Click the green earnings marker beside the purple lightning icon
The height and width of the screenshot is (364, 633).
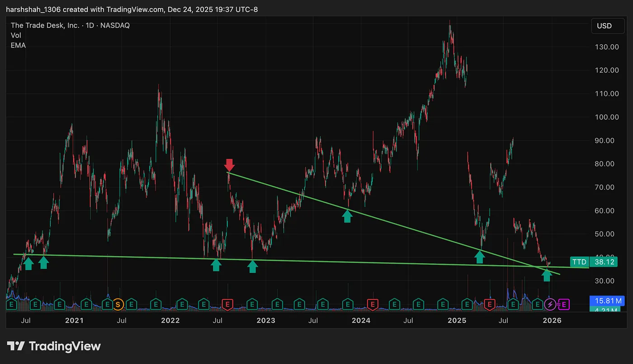tap(538, 304)
